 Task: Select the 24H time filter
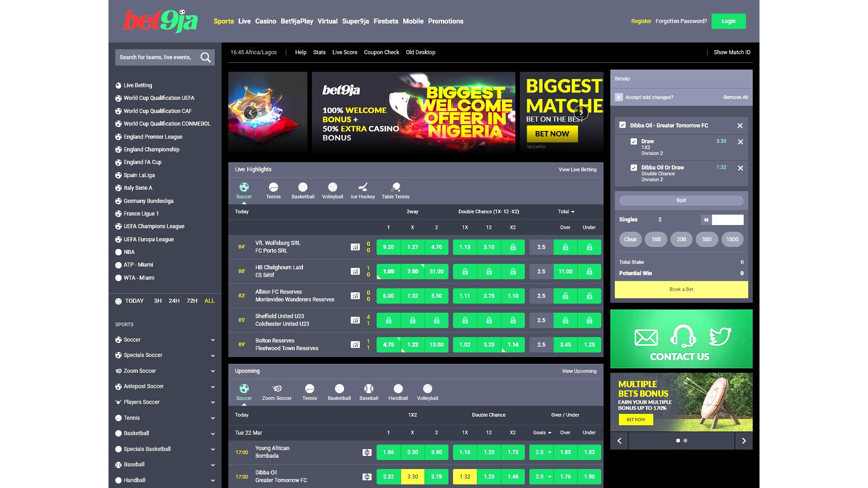coord(174,301)
